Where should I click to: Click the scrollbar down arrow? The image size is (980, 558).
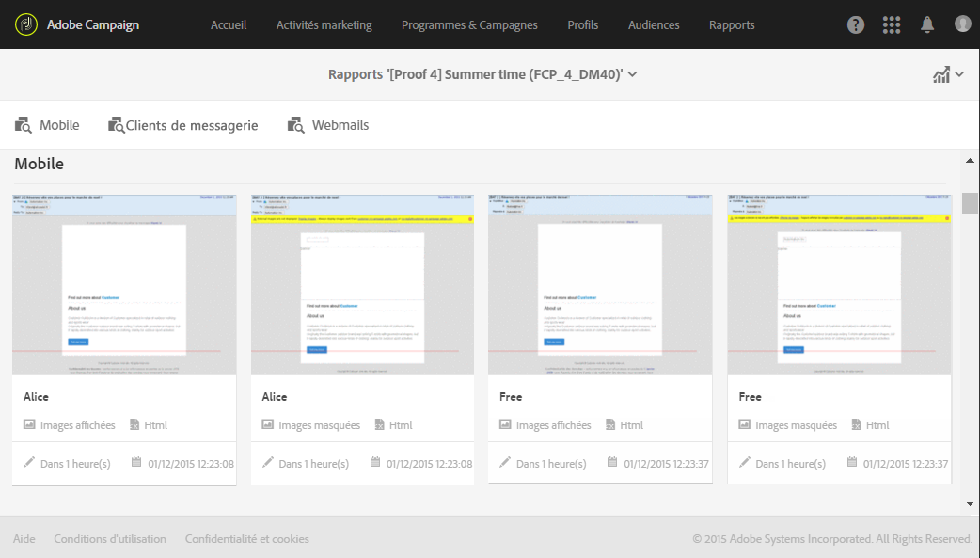(x=970, y=504)
